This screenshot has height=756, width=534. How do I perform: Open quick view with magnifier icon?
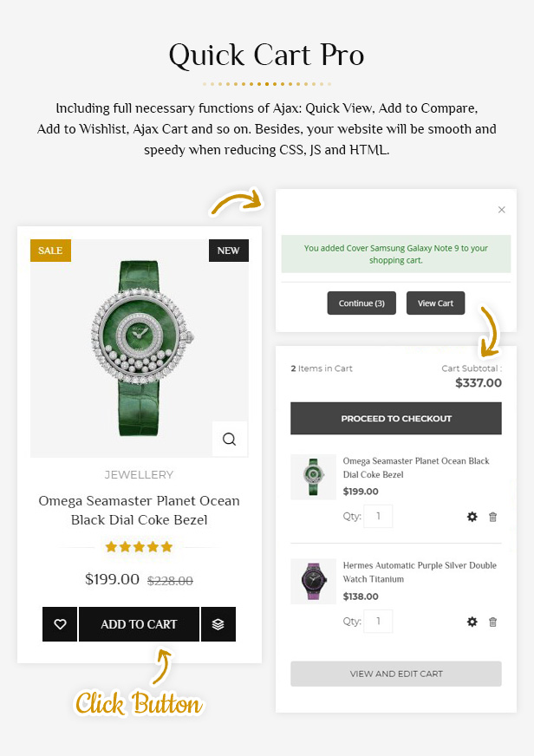point(230,440)
